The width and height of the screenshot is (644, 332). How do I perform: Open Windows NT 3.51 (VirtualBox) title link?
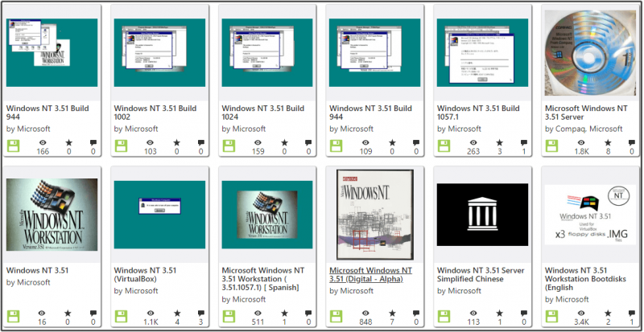(145, 275)
